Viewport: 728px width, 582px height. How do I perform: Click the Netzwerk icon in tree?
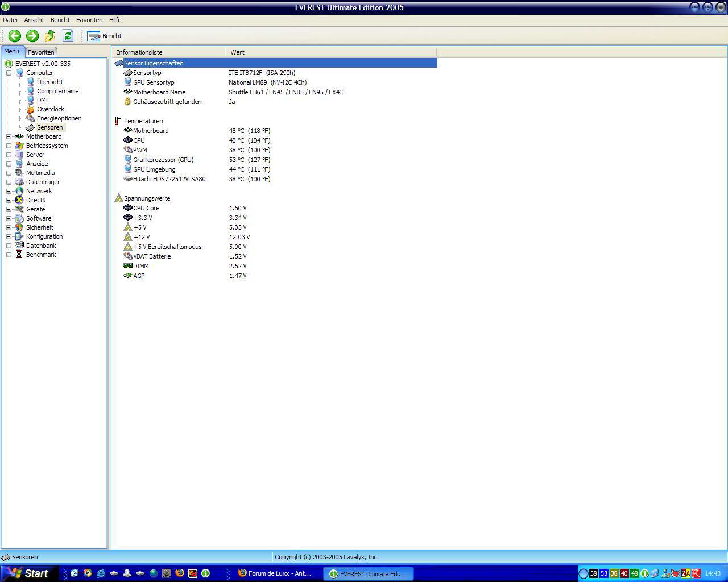(19, 191)
